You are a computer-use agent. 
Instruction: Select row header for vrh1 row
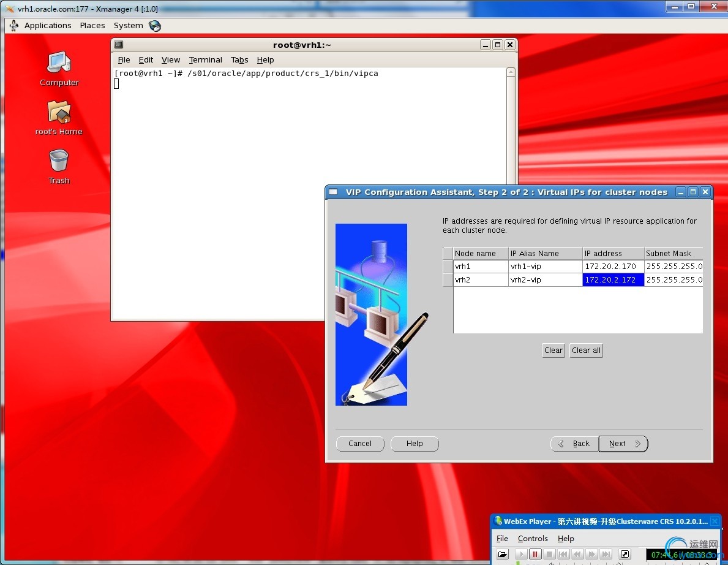tap(448, 266)
